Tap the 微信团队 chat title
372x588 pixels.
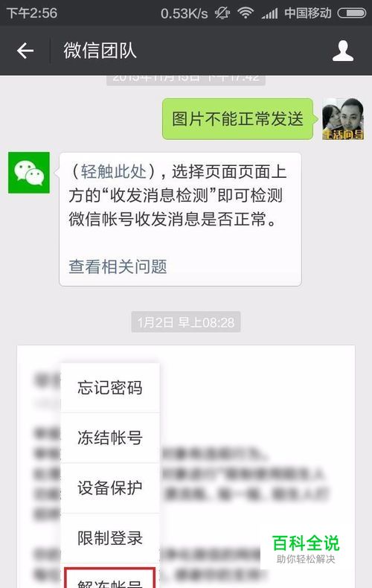[100, 51]
